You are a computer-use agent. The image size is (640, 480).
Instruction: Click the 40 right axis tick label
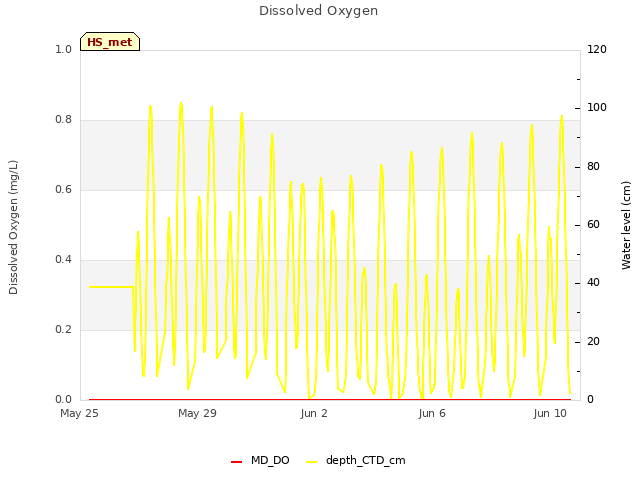[x=593, y=283]
